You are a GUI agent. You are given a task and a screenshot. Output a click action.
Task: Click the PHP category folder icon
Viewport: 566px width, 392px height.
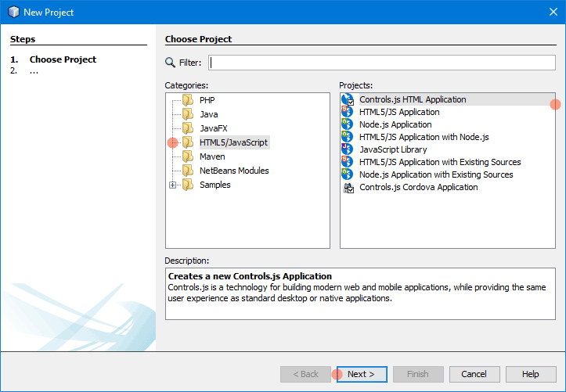pos(188,100)
